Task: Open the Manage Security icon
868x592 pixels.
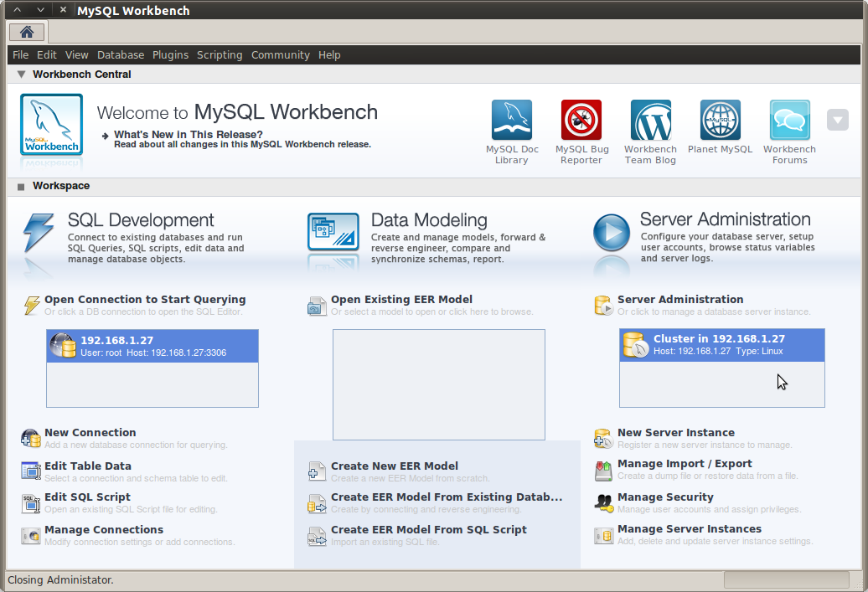Action: pyautogui.click(x=603, y=502)
